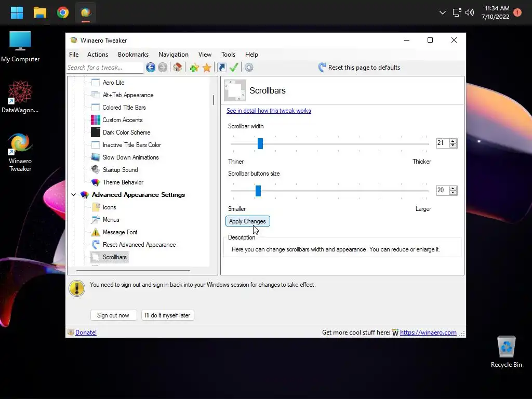Collapse Advanced Appearance Settings chevron
Viewport: 532px width, 399px height.
click(x=73, y=195)
